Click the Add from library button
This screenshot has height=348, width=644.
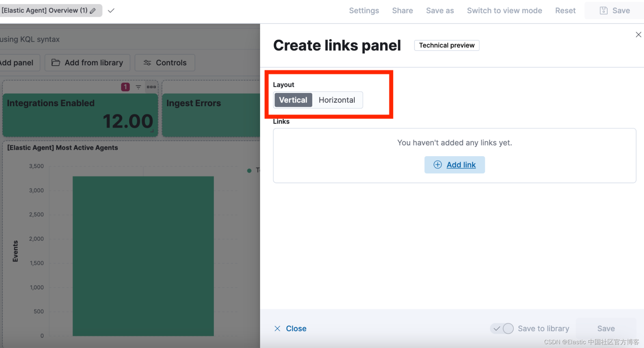pyautogui.click(x=87, y=63)
